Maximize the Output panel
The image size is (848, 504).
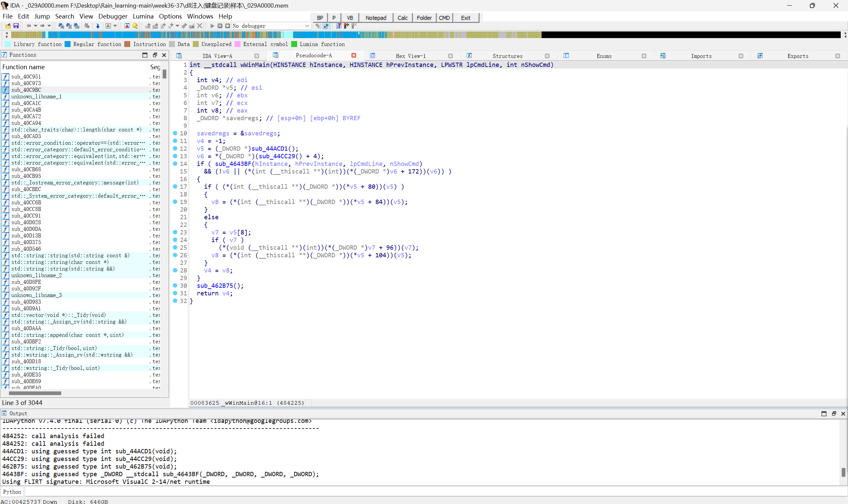pyautogui.click(x=824, y=413)
